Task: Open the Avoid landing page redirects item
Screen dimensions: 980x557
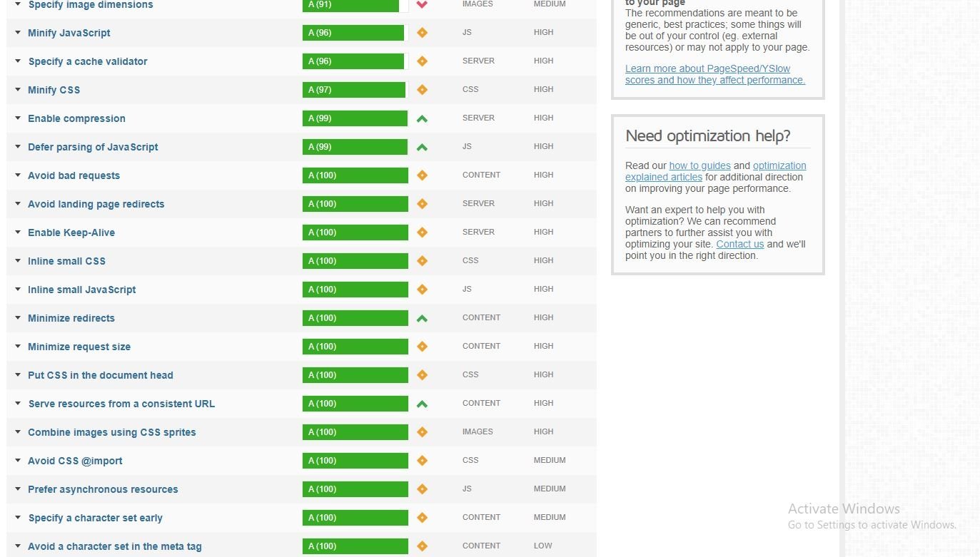Action: coord(96,204)
